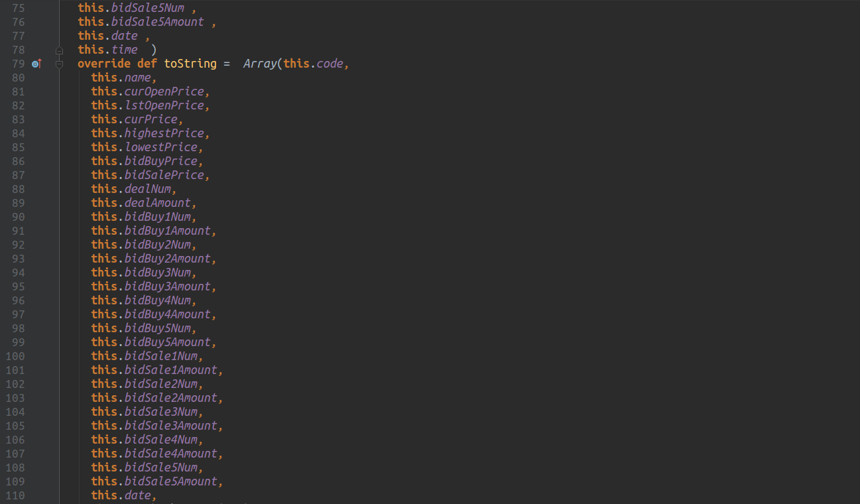Click the override keyword on line 79
This screenshot has height=504, width=860.
pos(104,64)
